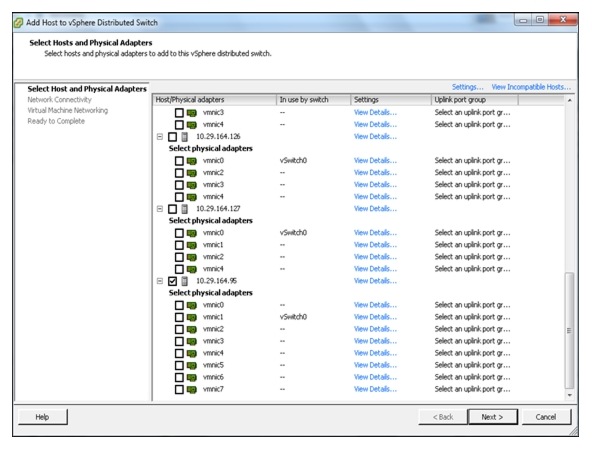592x450 pixels.
Task: Tick vmnic1 checkbox under host 10.29.164.127
Action: (x=179, y=245)
